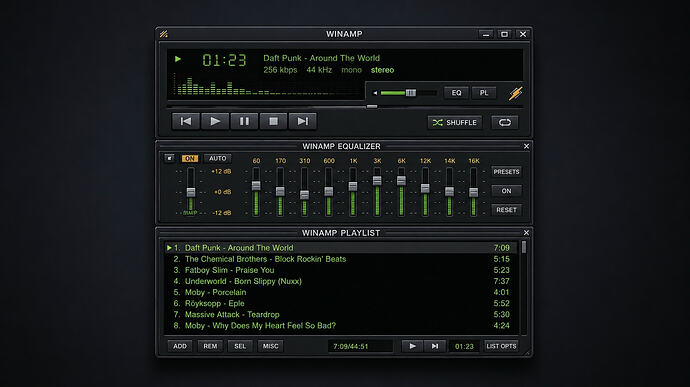Select track Fatboy Slim - Praise You

tap(340, 270)
